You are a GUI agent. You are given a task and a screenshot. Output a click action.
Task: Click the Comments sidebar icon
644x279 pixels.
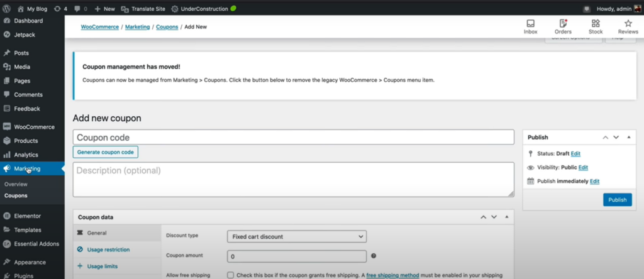[x=6, y=94]
